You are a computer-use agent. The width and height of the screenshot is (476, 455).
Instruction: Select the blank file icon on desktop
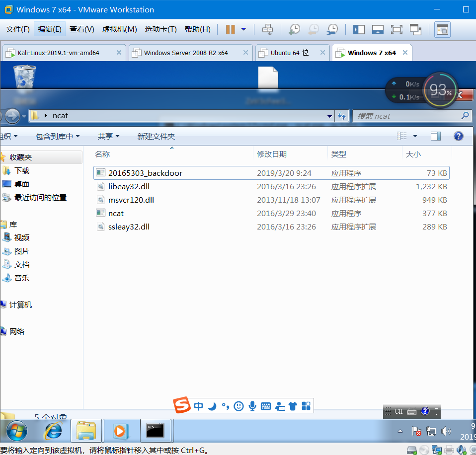(268, 77)
